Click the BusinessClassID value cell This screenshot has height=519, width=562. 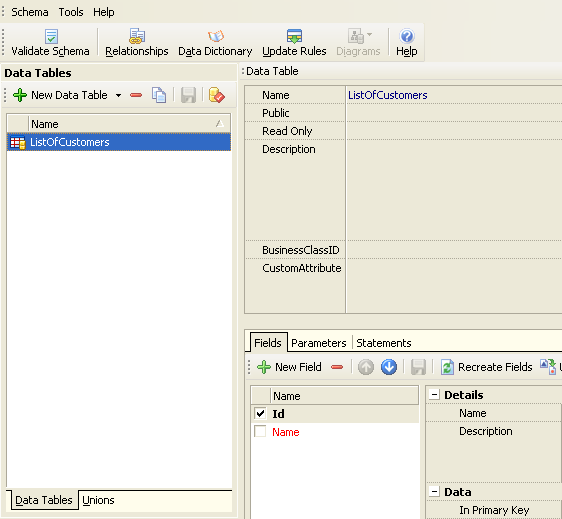tap(454, 250)
